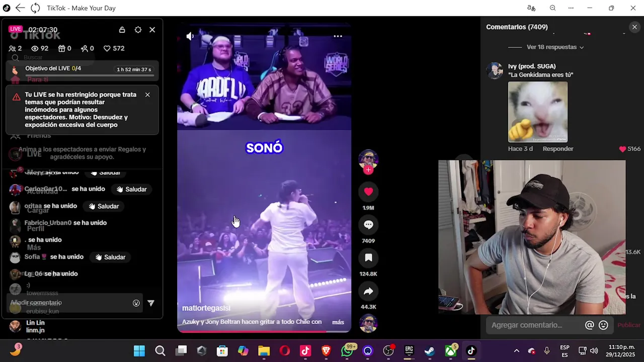Like the video with the heart icon
Viewport: 644px width, 362px height.
tap(368, 192)
